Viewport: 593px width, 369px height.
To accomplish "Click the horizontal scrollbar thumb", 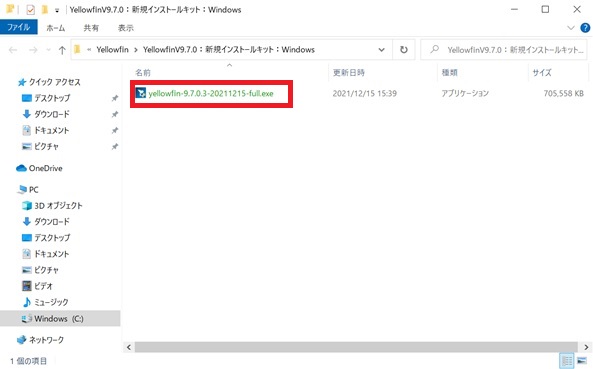I will pos(356,347).
